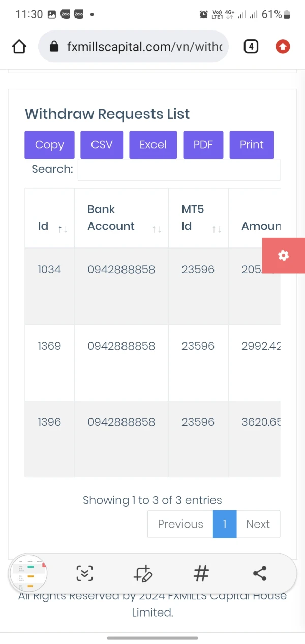Sort table by Id column arrows
305x644 pixels.
pyautogui.click(x=63, y=229)
